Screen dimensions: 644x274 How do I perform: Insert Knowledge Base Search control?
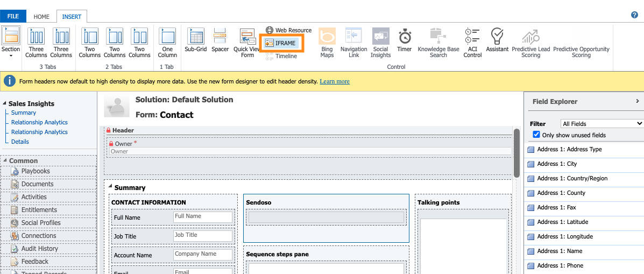[x=438, y=43]
